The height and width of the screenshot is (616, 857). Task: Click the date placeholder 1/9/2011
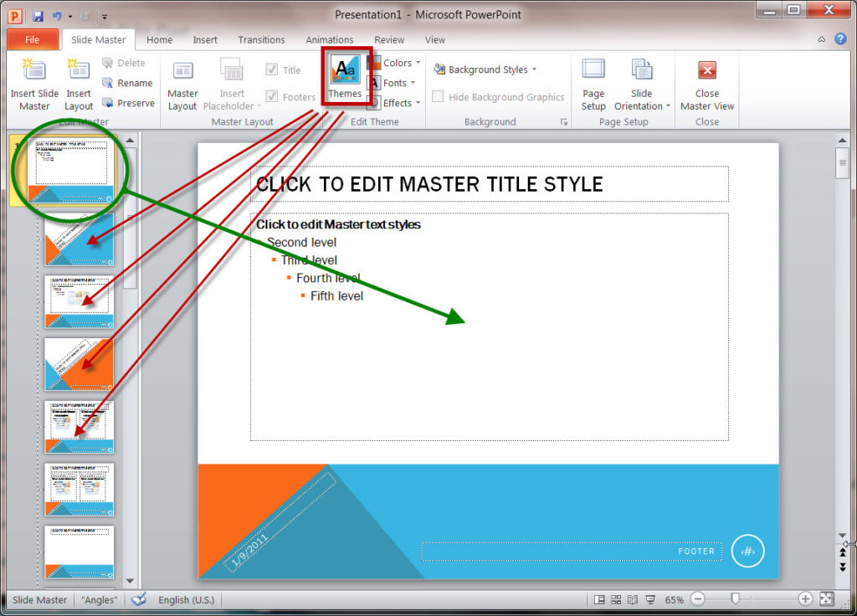[x=249, y=551]
